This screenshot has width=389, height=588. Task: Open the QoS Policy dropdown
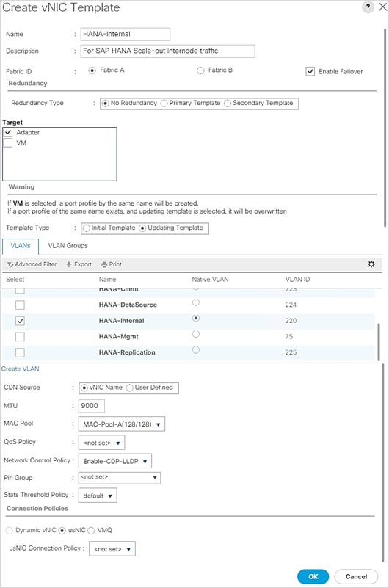(101, 443)
